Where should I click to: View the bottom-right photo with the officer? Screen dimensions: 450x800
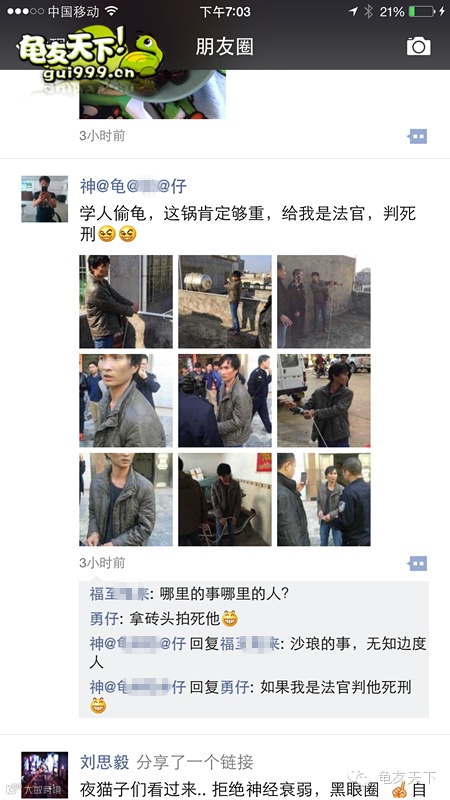[324, 499]
